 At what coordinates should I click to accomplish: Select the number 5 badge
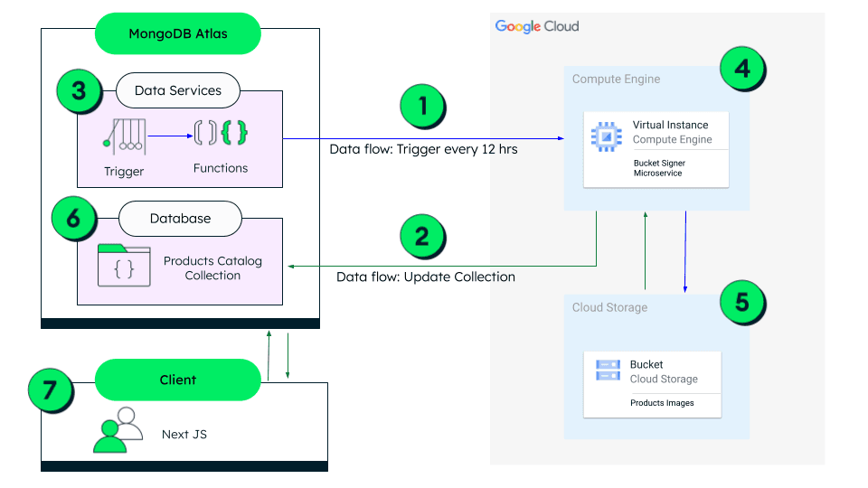click(x=742, y=302)
